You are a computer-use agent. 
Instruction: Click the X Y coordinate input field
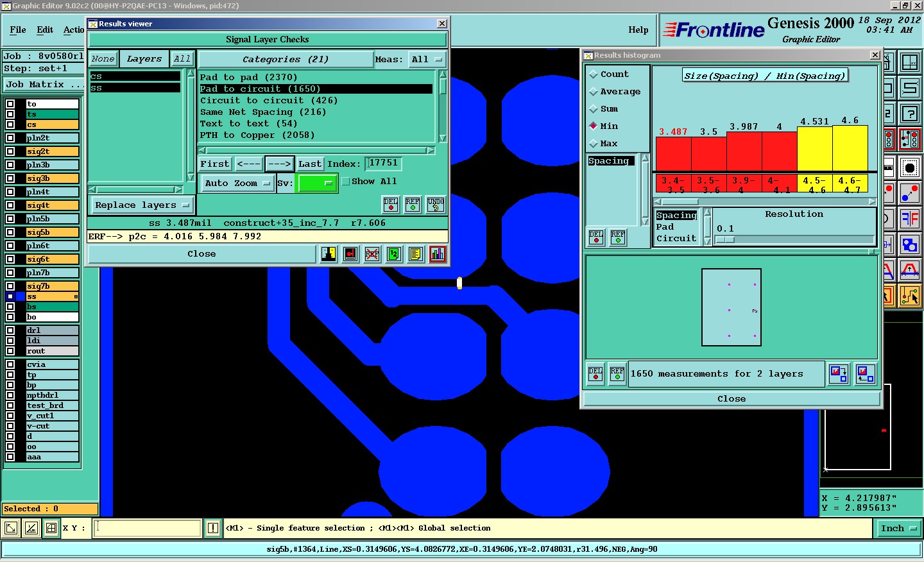[148, 529]
